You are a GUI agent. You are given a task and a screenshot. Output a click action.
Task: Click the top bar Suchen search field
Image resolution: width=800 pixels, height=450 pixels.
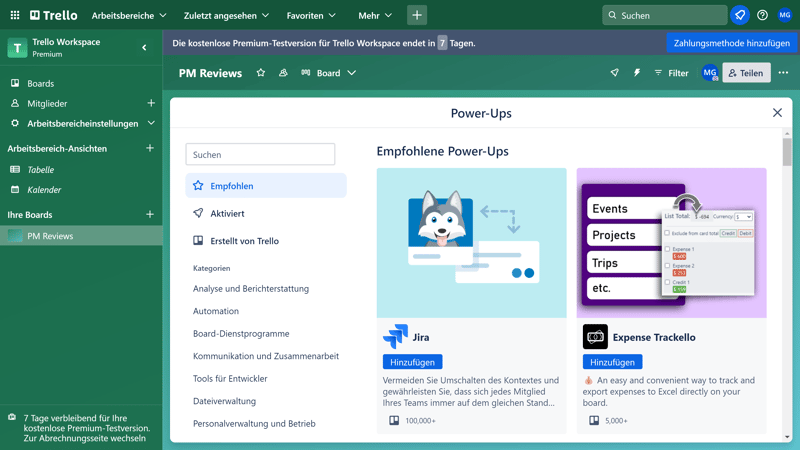coord(664,15)
